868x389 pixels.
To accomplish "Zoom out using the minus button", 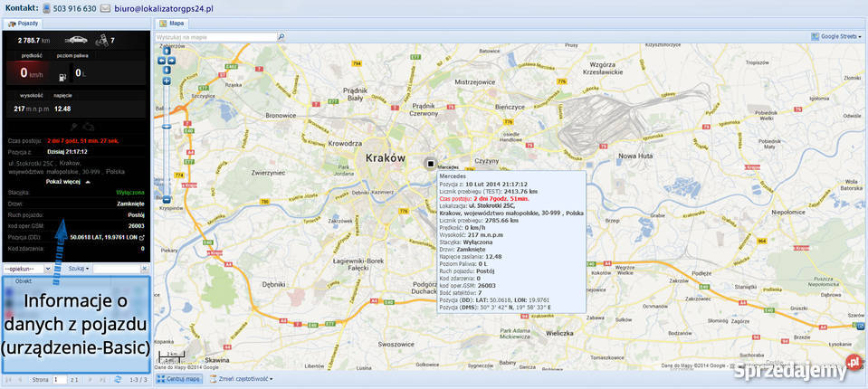I will [167, 199].
